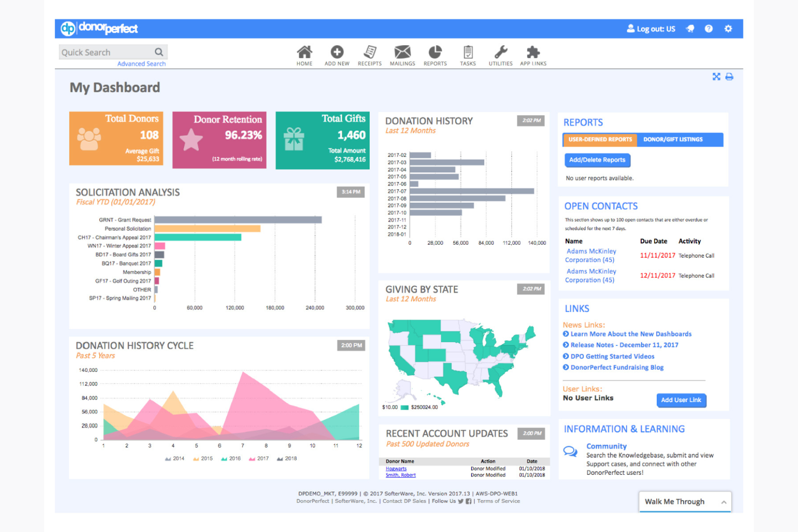Select the User-Defined Reports tab

[599, 140]
